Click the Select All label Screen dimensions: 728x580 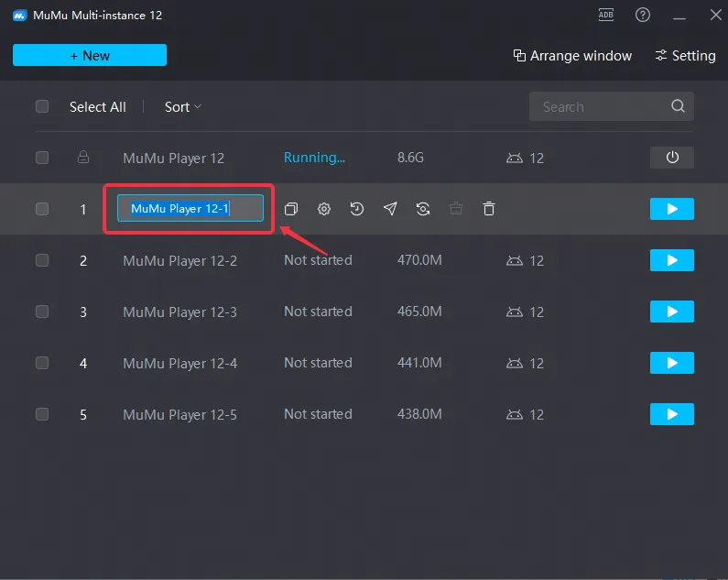tap(97, 107)
